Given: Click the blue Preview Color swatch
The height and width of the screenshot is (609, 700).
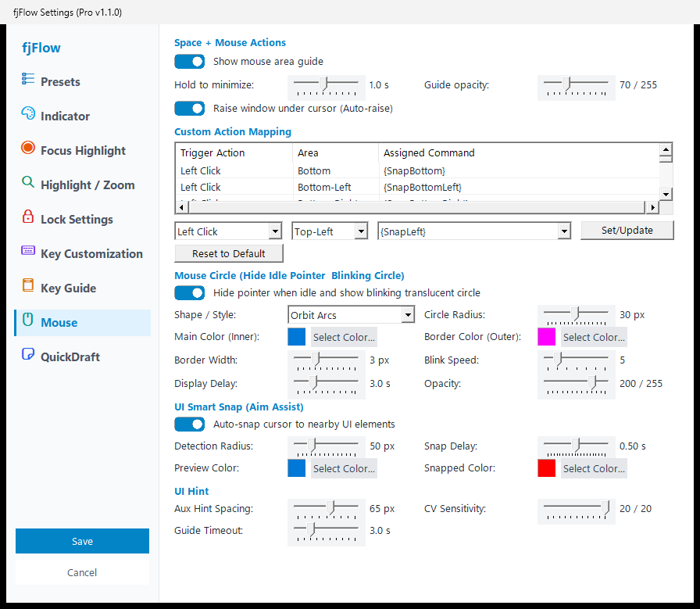Looking at the screenshot, I should (x=296, y=468).
